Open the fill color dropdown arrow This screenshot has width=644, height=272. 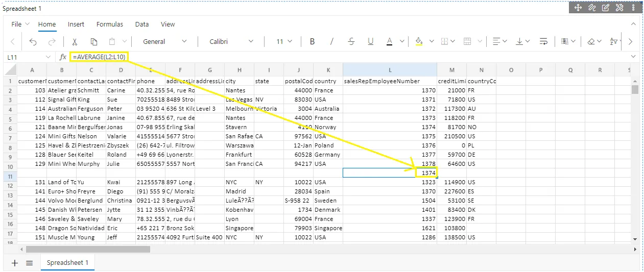click(x=432, y=42)
